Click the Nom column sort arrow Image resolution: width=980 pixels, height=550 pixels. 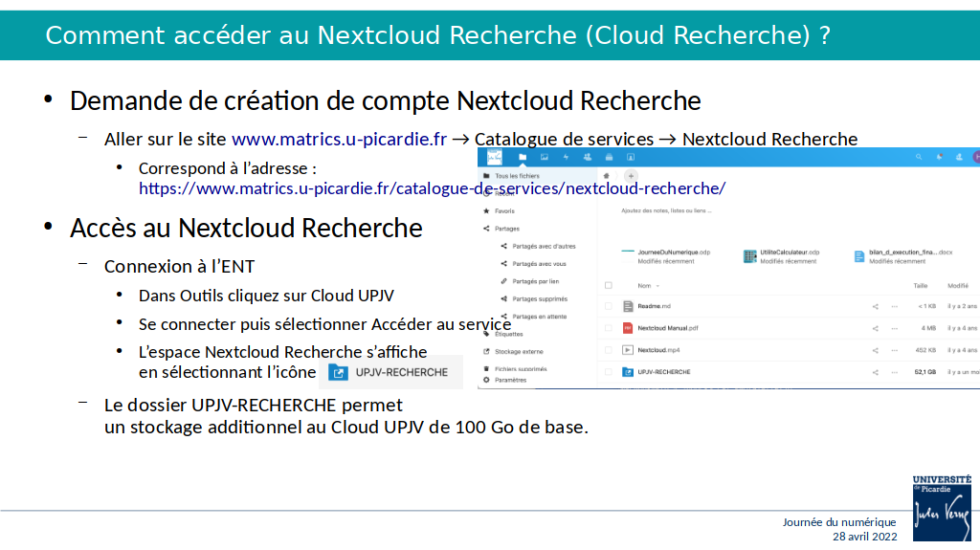657,286
